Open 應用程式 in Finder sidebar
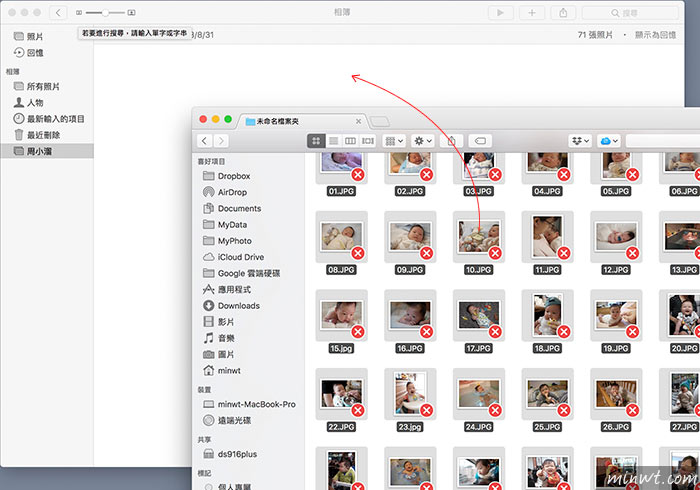Screen dimensions: 700x490 227,290
